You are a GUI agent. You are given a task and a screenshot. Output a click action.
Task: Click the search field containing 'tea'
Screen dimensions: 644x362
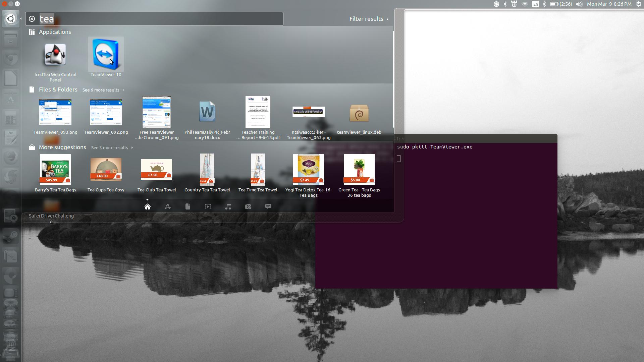click(154, 19)
